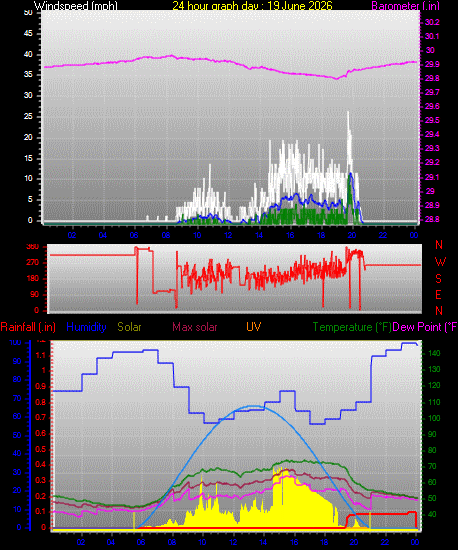Click the 12 hour mark on wind graph
The height and width of the screenshot is (550, 458).
click(228, 235)
